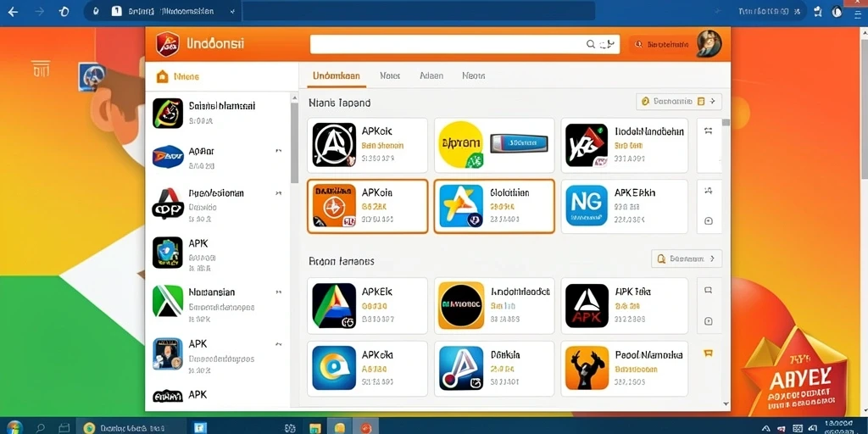Viewport: 868px width, 434px height.
Task: Focus the Undonsii search field
Action: click(465, 44)
